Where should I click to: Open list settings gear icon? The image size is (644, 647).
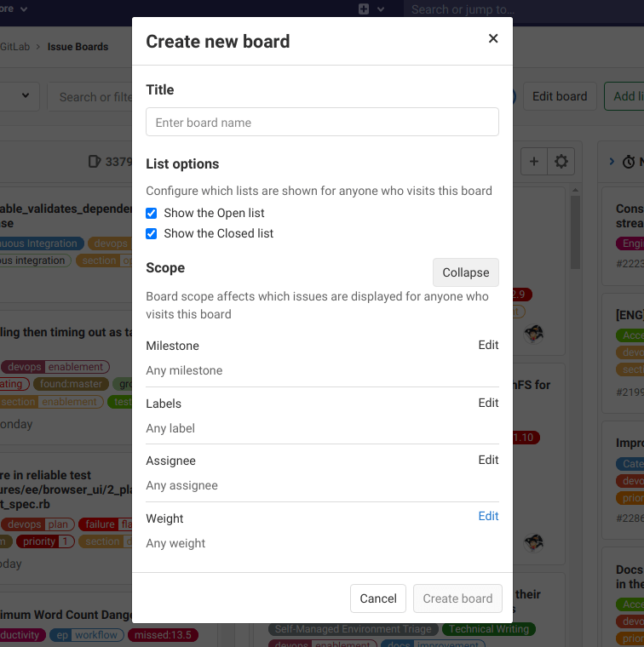point(561,161)
